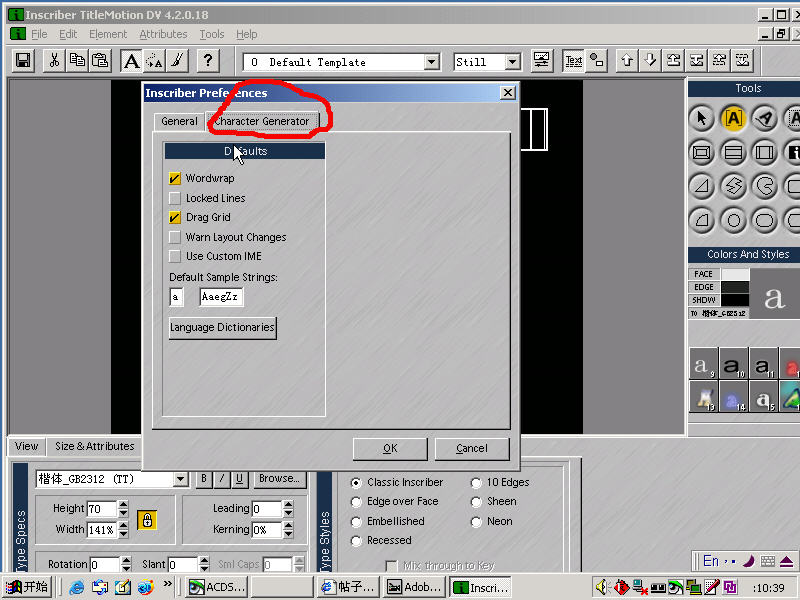Select the bracketed A text tool

pyautogui.click(x=734, y=118)
